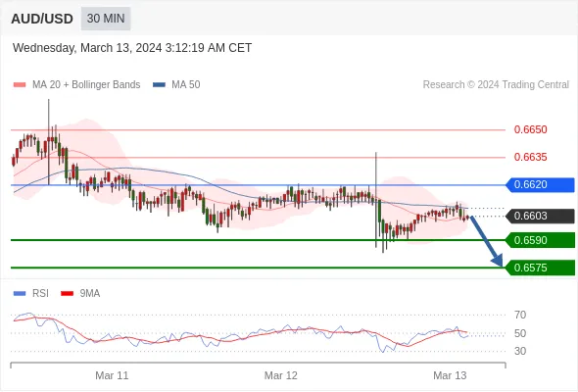Click the MA 50 legend color swatch

tap(159, 85)
